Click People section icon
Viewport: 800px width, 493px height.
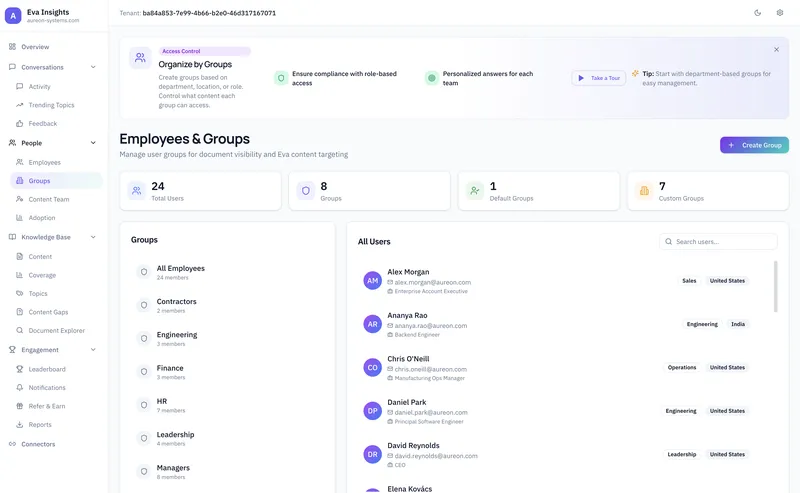[12, 143]
